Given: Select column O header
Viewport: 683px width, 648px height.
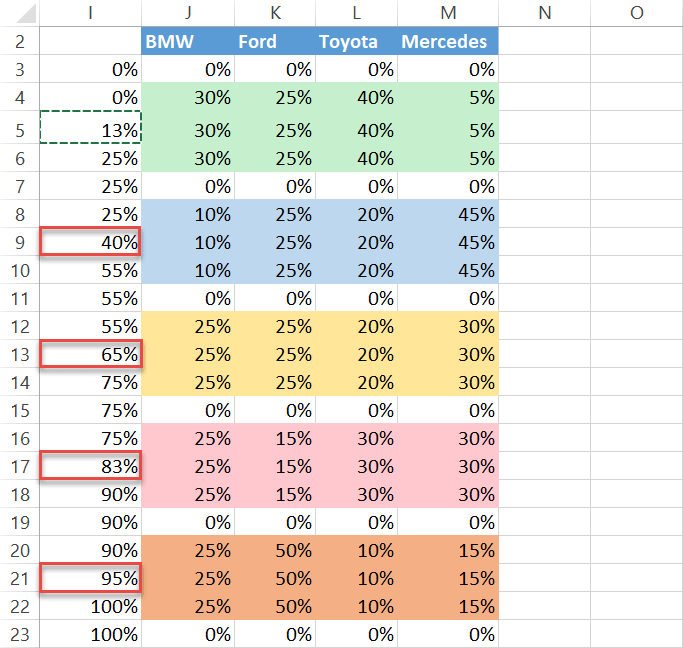Looking at the screenshot, I should (x=636, y=13).
